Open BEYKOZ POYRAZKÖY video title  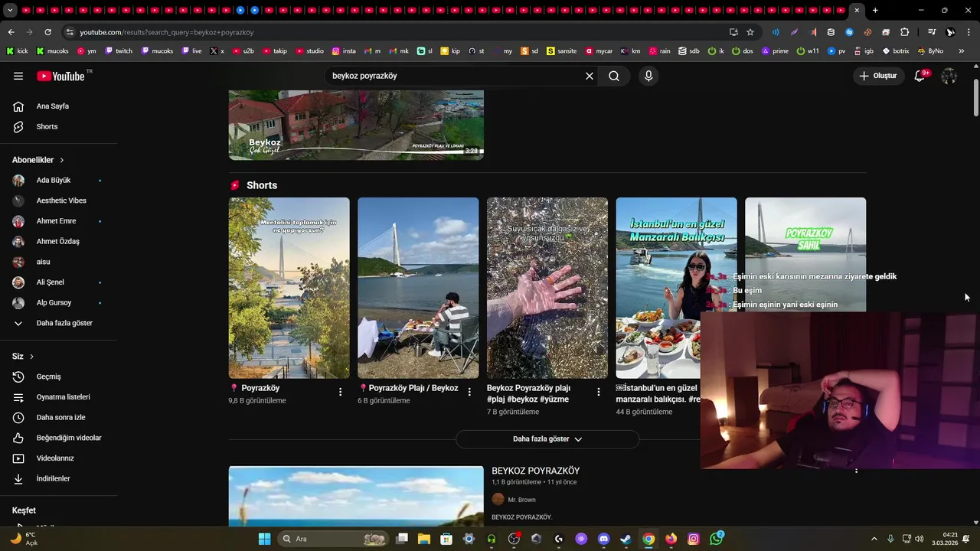[536, 471]
